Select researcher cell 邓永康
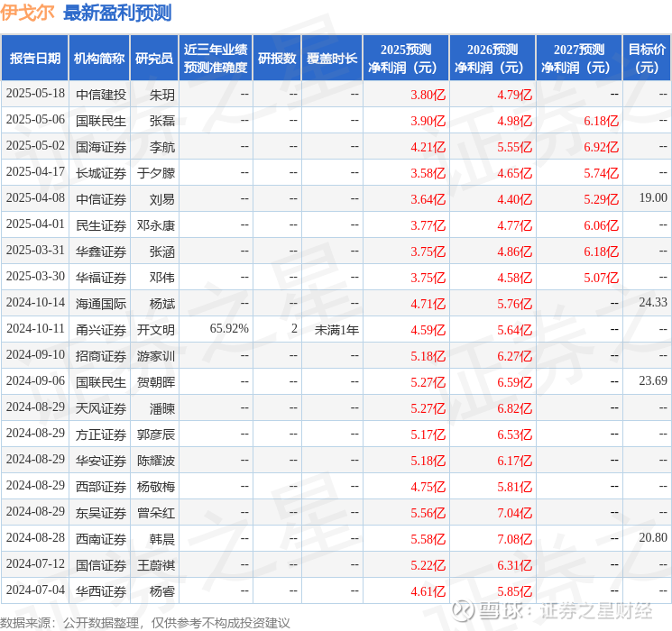Screen dimensions: 672x631 point(156,225)
